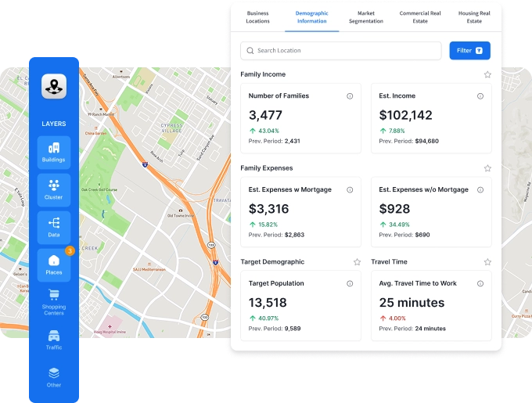
Task: Open info for Number of Families
Action: pos(350,96)
